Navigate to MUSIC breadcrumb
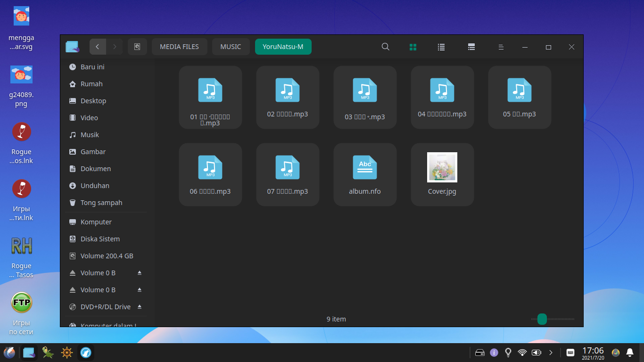This screenshot has width=644, height=362. (x=231, y=47)
